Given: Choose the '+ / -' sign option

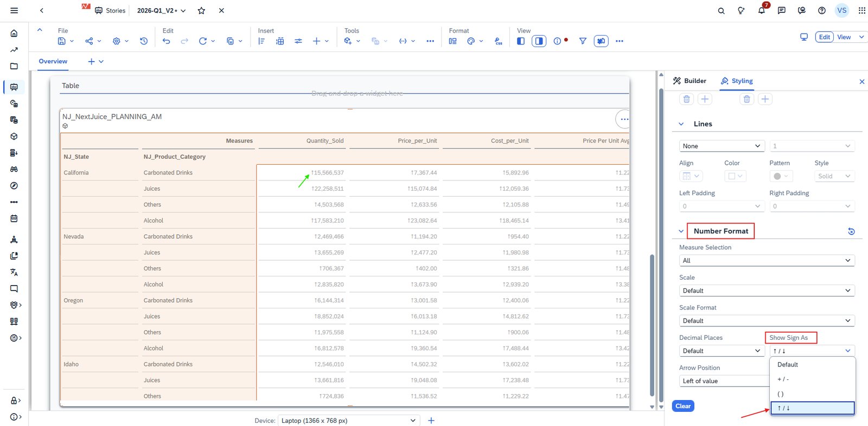Looking at the screenshot, I should [x=813, y=379].
